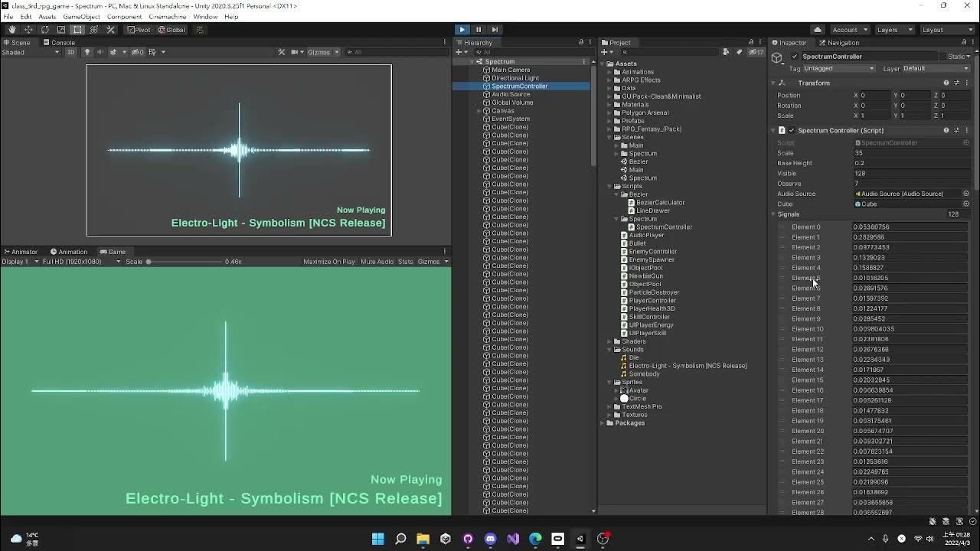This screenshot has height=551, width=980.
Task: Click the Audio Source object picker circle
Action: tap(965, 194)
